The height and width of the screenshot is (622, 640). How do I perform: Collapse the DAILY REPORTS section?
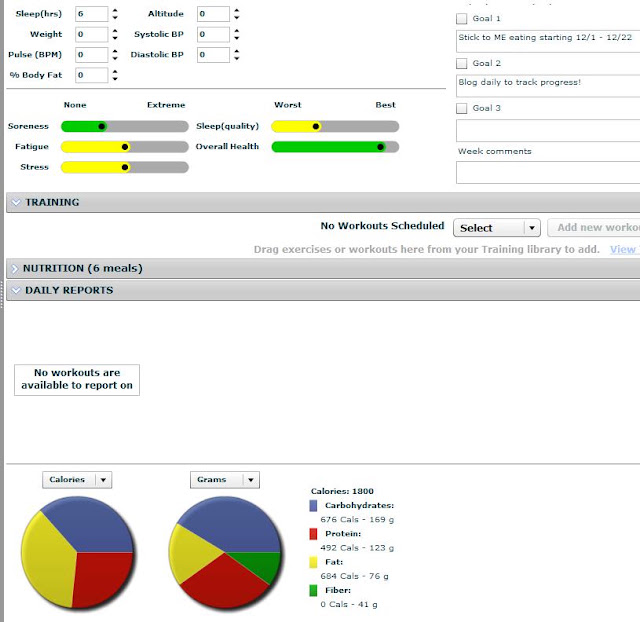[16, 290]
